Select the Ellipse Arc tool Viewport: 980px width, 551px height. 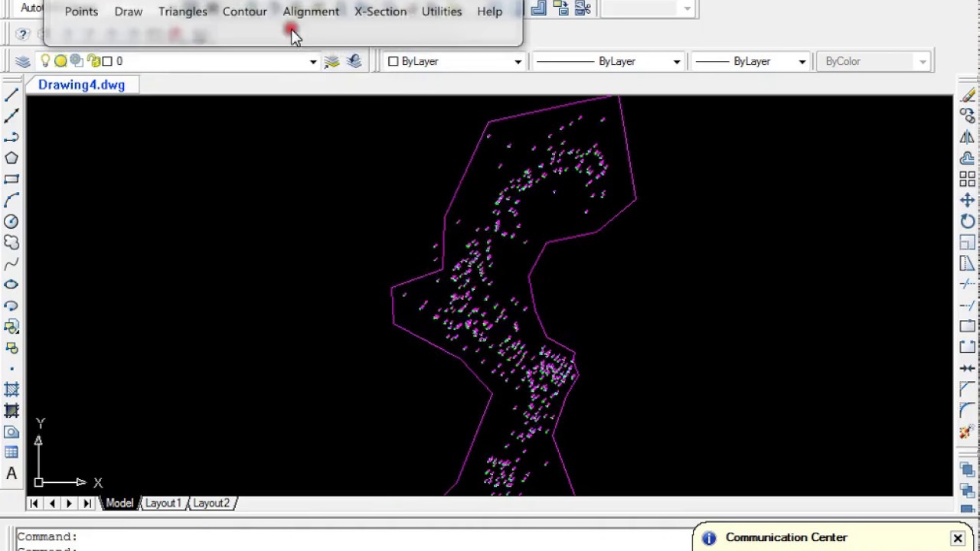(x=11, y=305)
